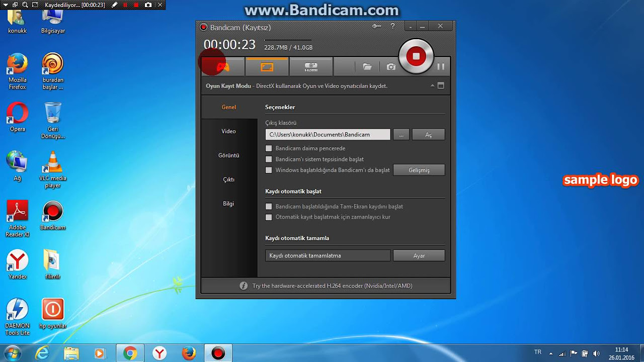
Task: Select the pencil draw tool on overlay bar
Action: 115,5
